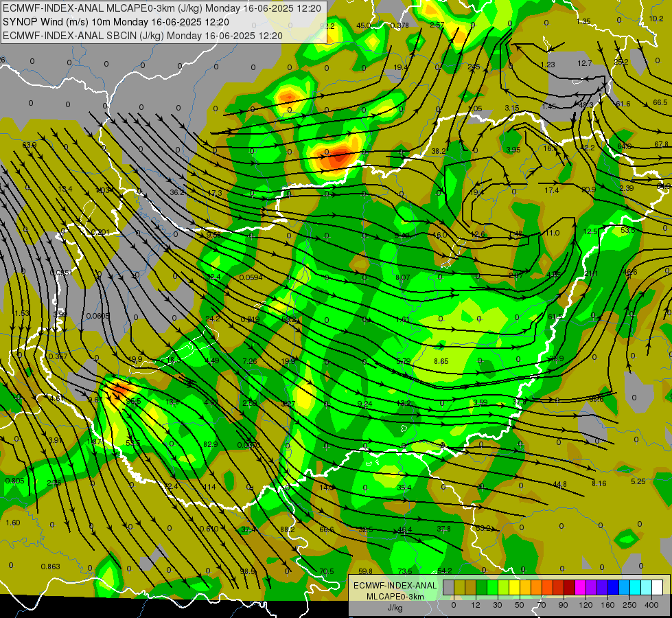Select the olive legend swatch above the 0 label
Viewport: 672px width, 618px height.
point(459,587)
